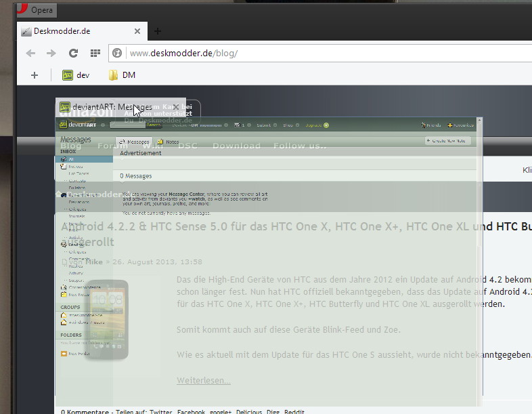This screenshot has width=532, height=414.
Task: Close the dragged deviantART Messages tab
Action: [x=176, y=107]
